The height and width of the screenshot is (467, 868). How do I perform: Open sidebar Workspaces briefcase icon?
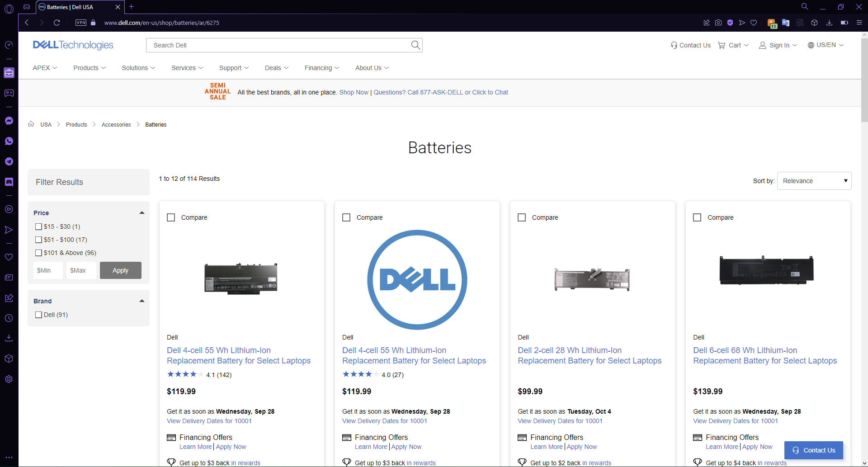pyautogui.click(x=9, y=73)
